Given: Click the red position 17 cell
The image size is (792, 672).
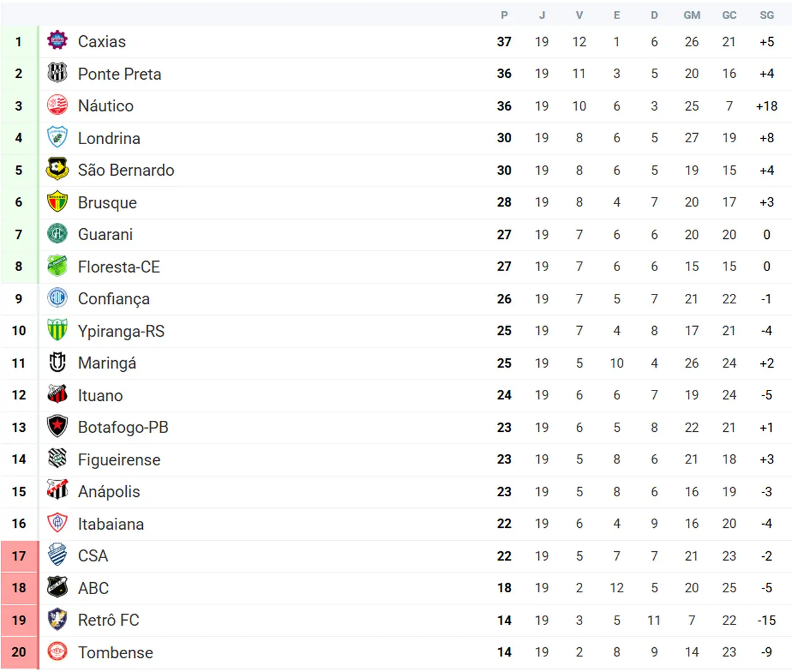Looking at the screenshot, I should 19,556.
